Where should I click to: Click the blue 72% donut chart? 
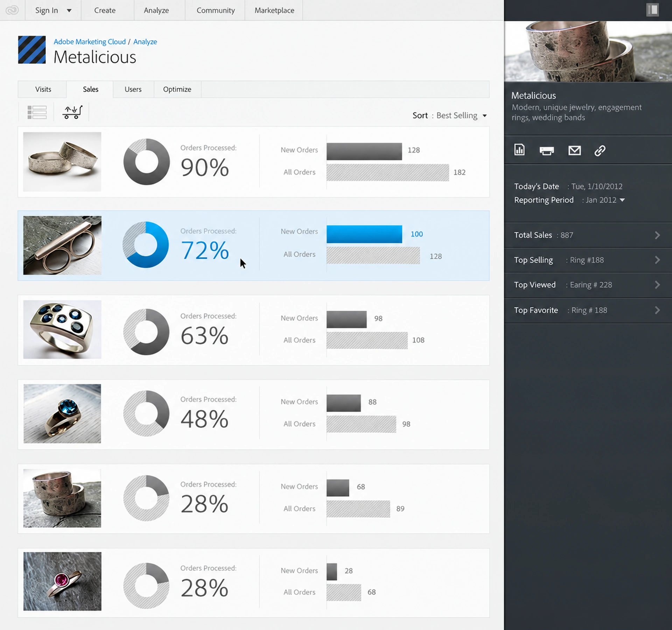[146, 245]
